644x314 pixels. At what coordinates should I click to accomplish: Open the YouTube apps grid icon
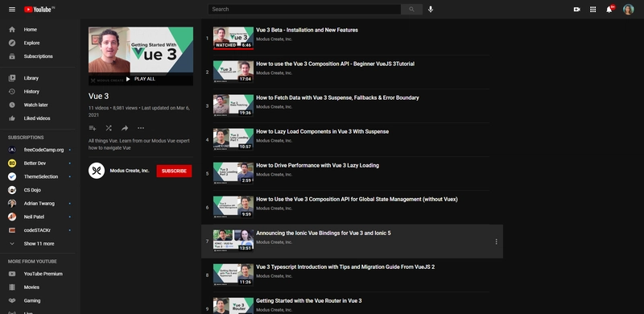pyautogui.click(x=592, y=10)
